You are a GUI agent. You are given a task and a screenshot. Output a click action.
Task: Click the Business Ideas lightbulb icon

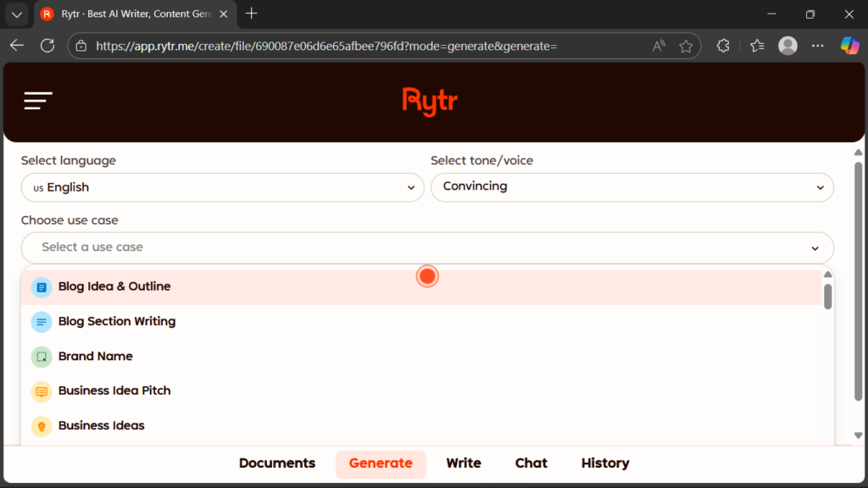[x=41, y=425]
